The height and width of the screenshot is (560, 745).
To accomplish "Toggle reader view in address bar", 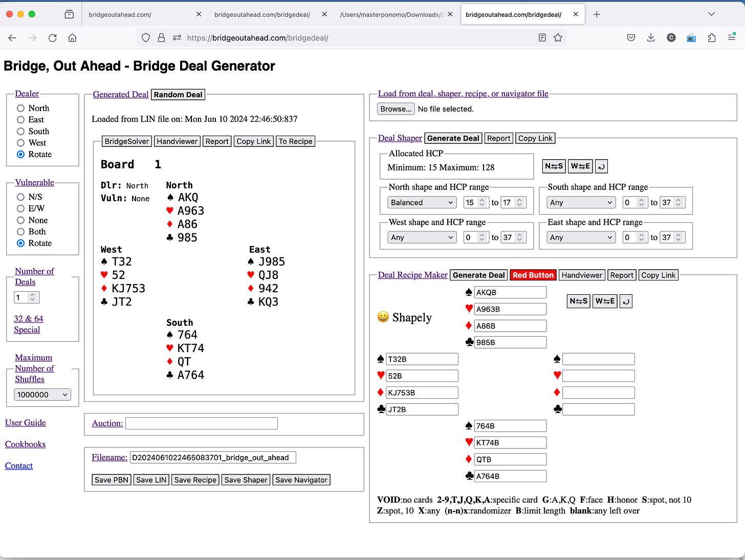I will [542, 38].
